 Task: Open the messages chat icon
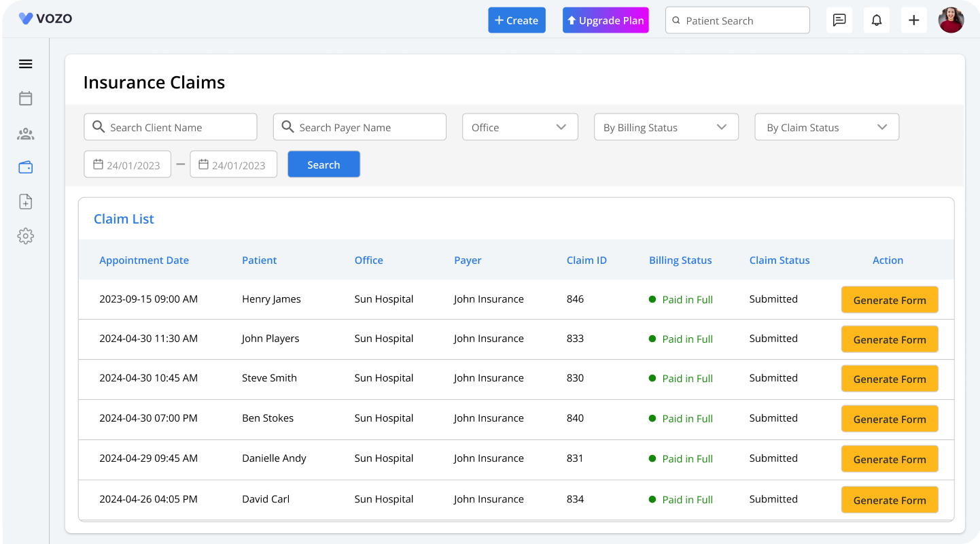point(839,20)
